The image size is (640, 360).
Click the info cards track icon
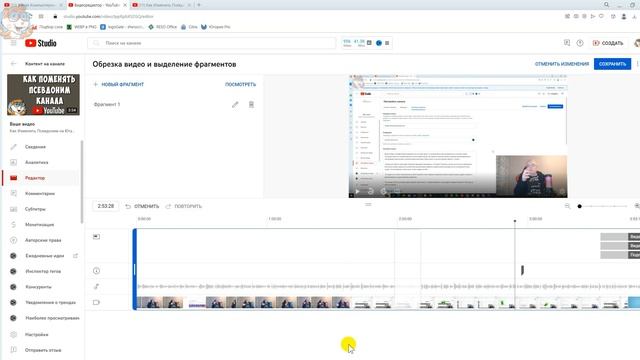[96, 271]
